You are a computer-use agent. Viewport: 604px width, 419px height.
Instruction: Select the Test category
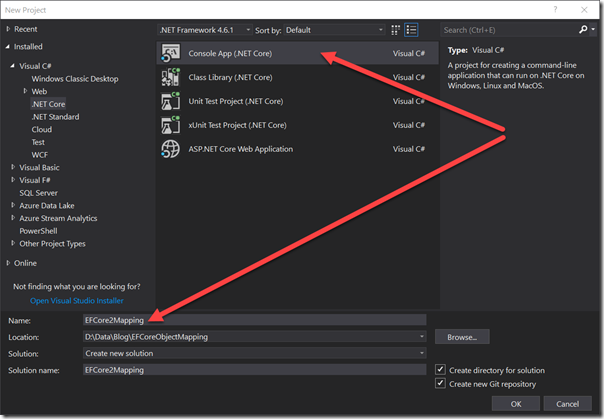tap(38, 142)
